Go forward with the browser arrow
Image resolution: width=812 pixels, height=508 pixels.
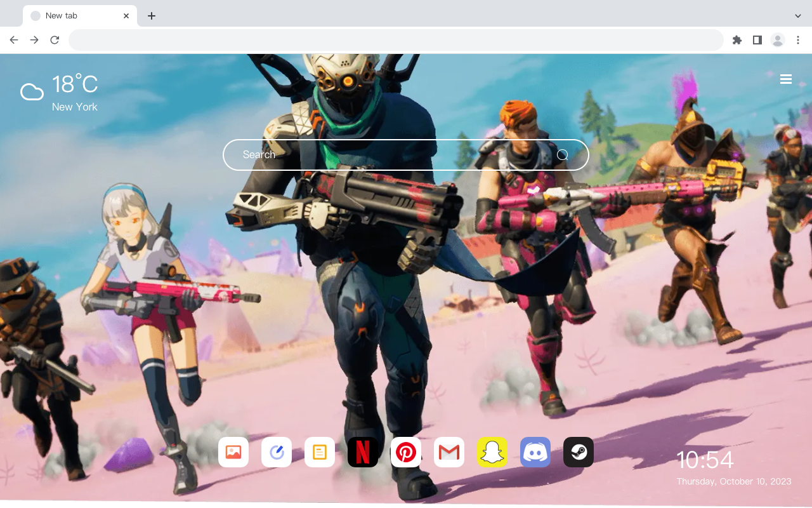point(34,40)
